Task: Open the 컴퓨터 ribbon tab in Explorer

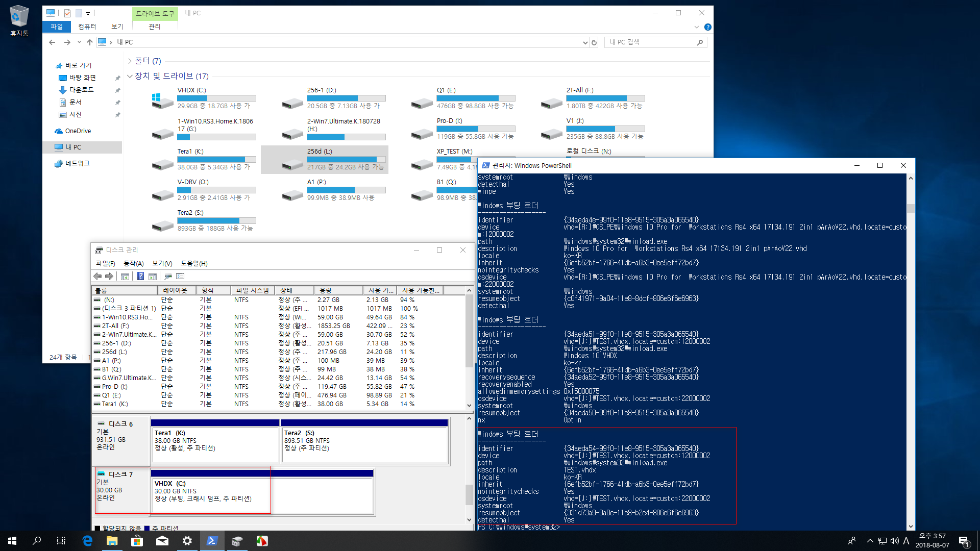Action: 87,27
